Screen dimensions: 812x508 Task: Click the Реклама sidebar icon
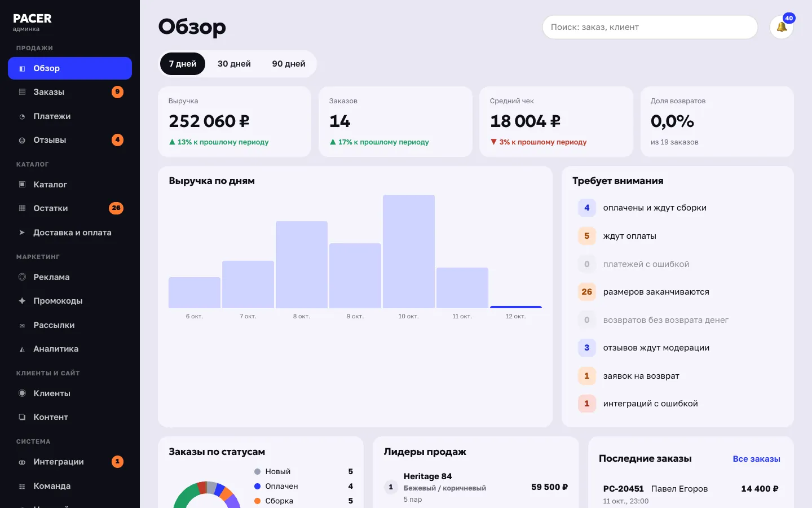[x=22, y=277]
